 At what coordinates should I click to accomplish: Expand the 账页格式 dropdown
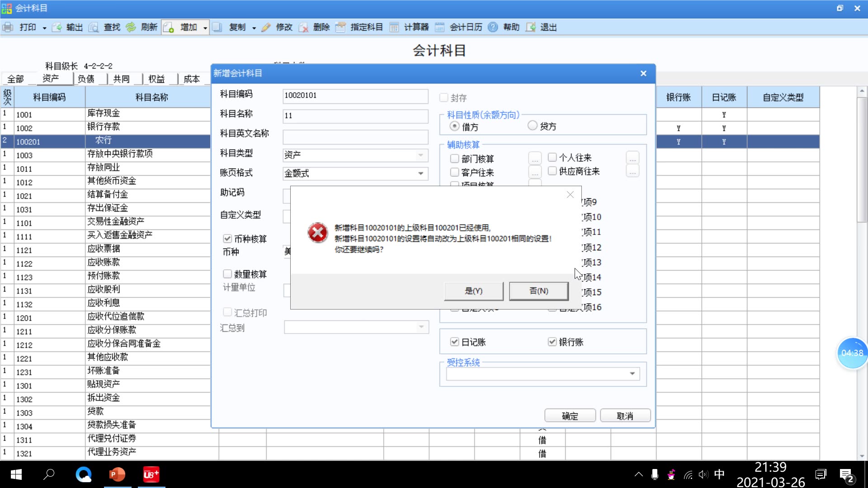(x=420, y=174)
